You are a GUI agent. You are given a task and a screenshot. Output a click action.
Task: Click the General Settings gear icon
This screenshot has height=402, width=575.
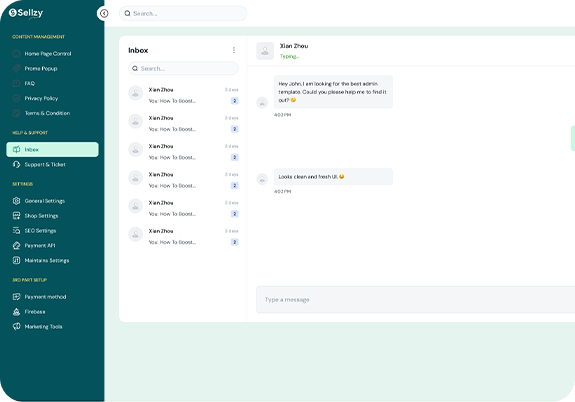click(x=17, y=201)
